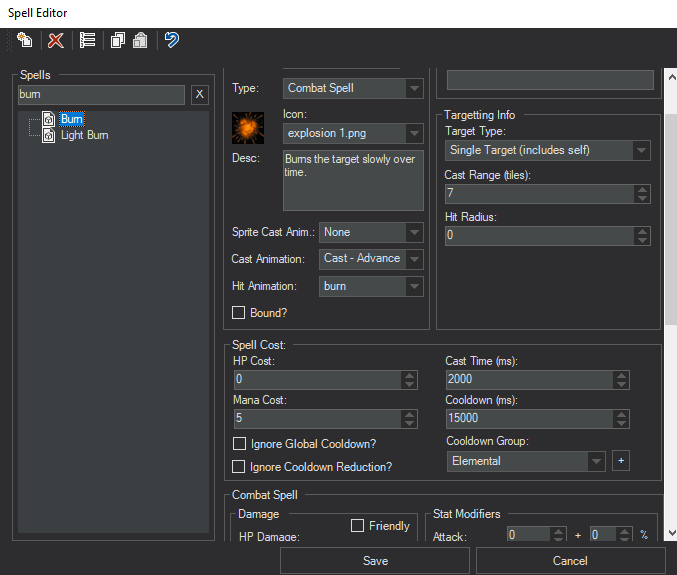Open the Target Type dropdown
The width and height of the screenshot is (677, 575).
point(548,150)
